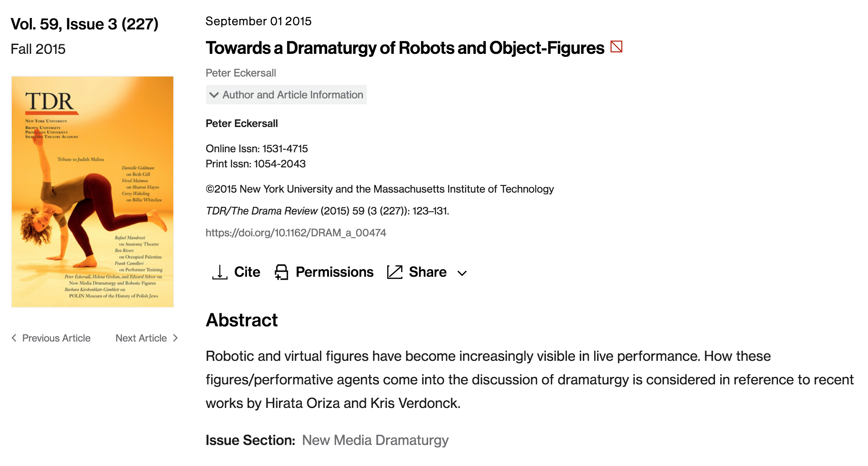The width and height of the screenshot is (868, 466).
Task: Click the Share button label
Action: (428, 272)
